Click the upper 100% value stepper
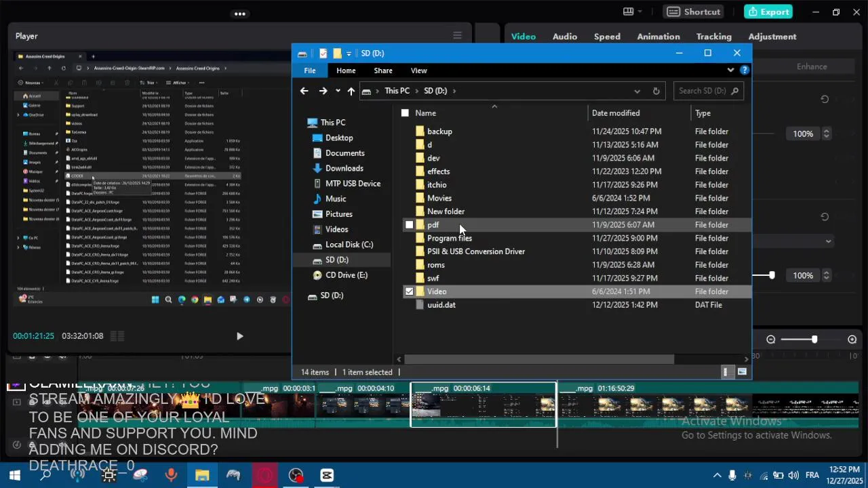Image resolution: width=868 pixels, height=488 pixels. coord(826,134)
